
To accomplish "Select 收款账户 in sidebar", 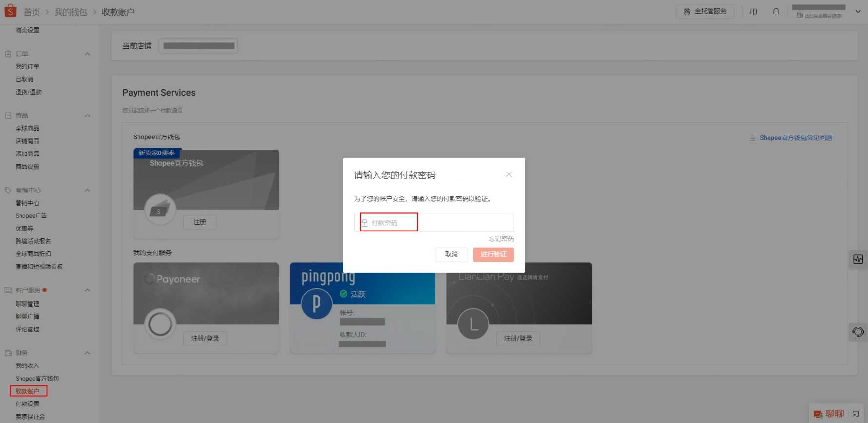I will 27,391.
